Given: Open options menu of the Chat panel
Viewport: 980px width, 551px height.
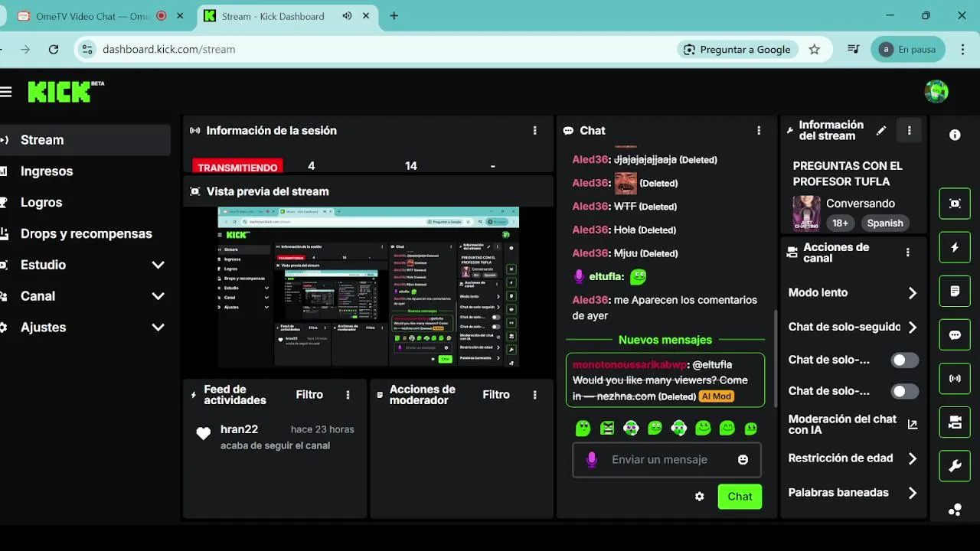Looking at the screenshot, I should [759, 131].
